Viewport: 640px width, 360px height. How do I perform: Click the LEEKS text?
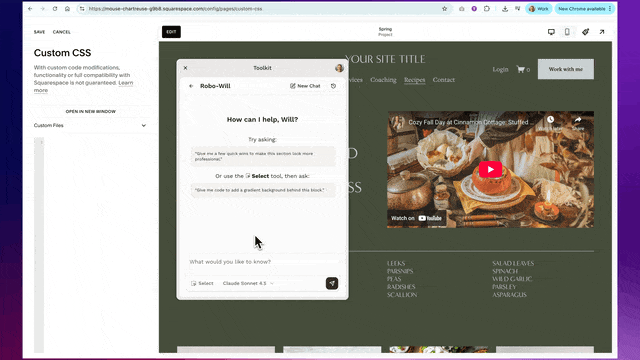396,264
